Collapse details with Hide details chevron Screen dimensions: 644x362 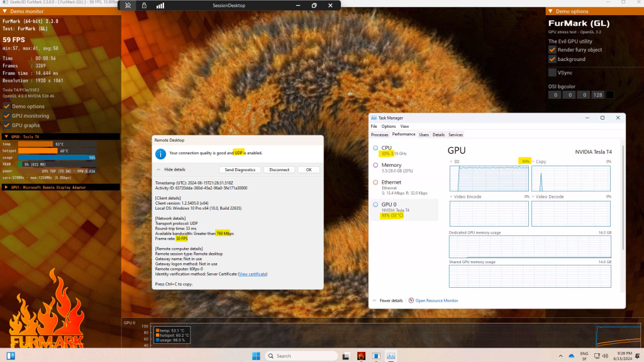point(158,169)
